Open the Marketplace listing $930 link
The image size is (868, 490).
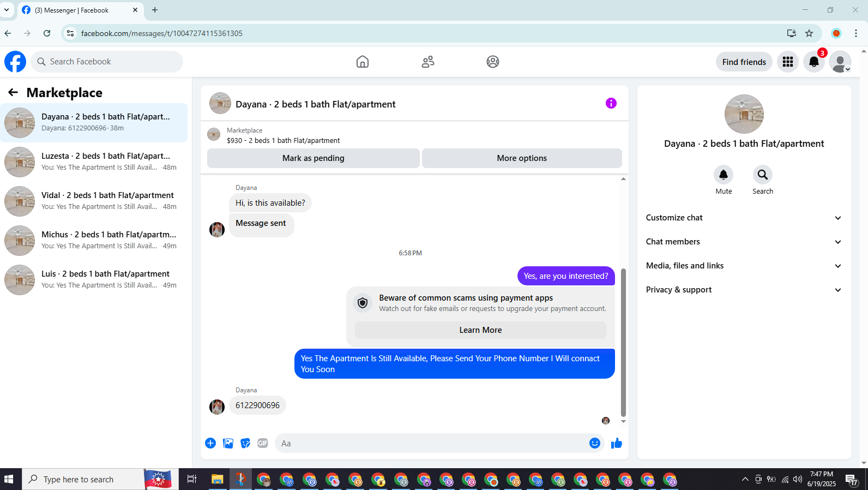point(283,140)
